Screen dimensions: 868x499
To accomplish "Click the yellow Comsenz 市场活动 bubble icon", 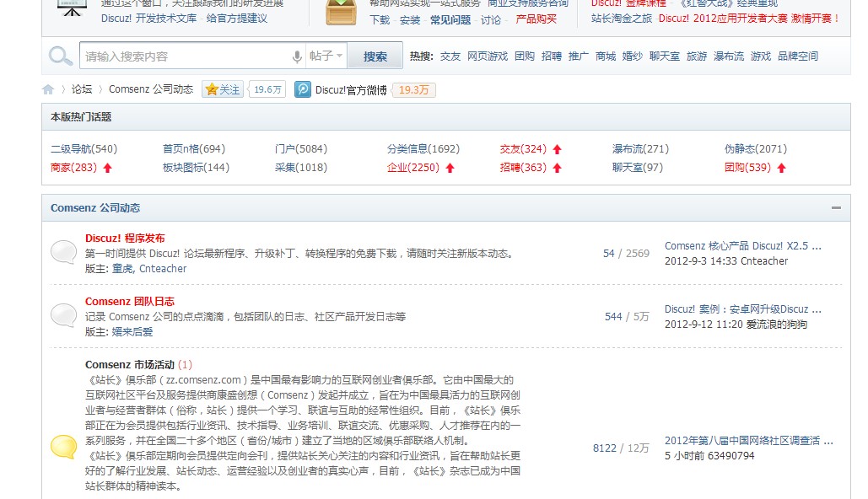I will [63, 447].
